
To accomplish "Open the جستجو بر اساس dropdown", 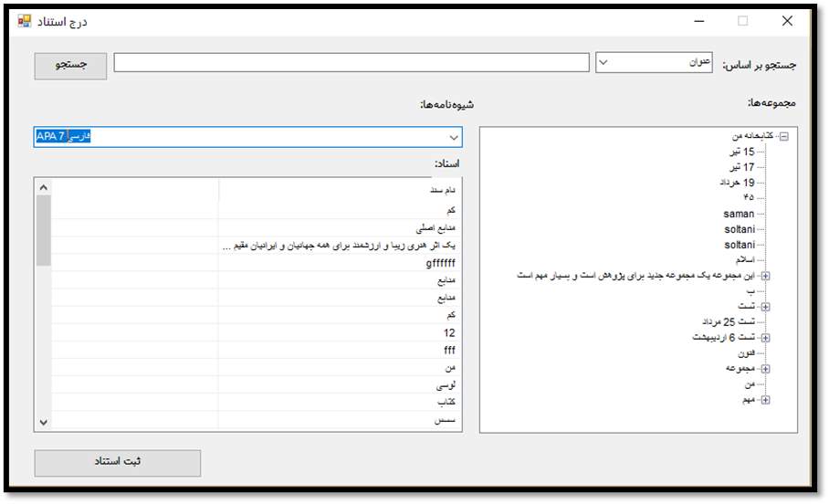I will coord(656,62).
